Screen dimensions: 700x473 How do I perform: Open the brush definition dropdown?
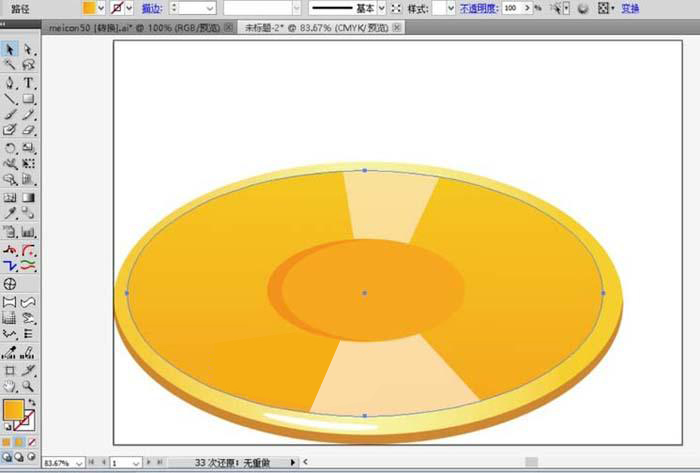[x=297, y=8]
